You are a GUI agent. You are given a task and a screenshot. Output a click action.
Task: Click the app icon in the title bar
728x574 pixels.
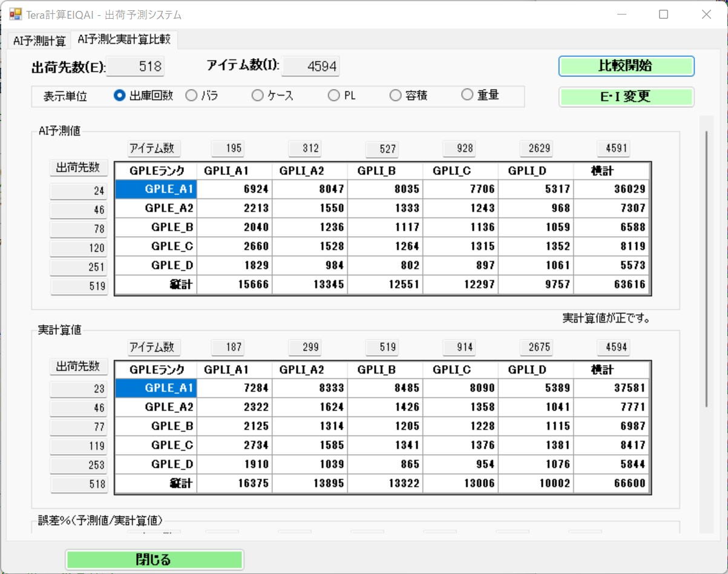pos(15,14)
